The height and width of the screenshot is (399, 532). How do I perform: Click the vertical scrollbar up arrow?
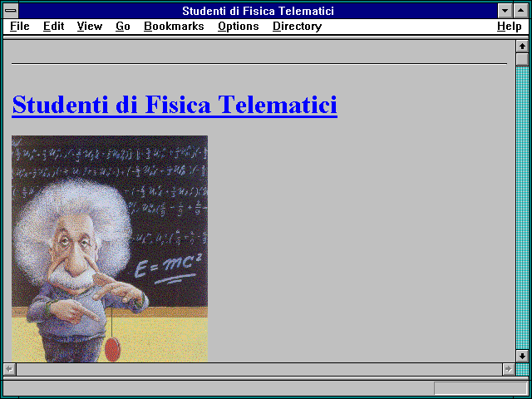pyautogui.click(x=522, y=47)
